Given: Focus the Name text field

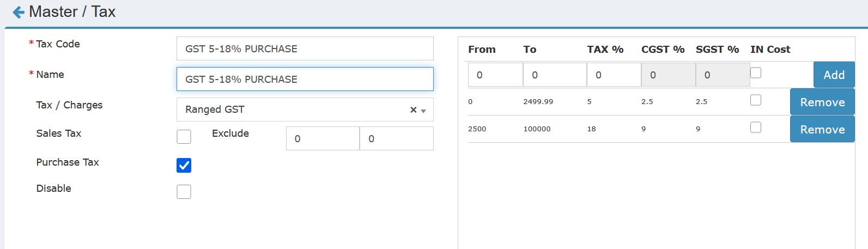Looking at the screenshot, I should click(305, 79).
